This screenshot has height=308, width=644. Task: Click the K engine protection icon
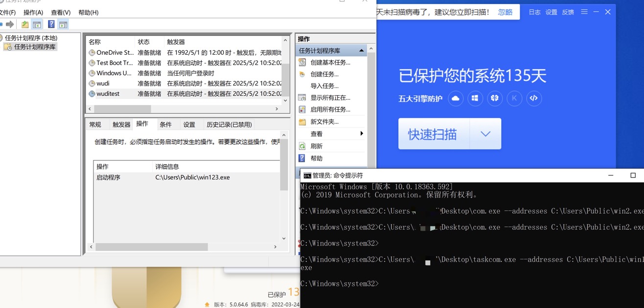(x=514, y=98)
